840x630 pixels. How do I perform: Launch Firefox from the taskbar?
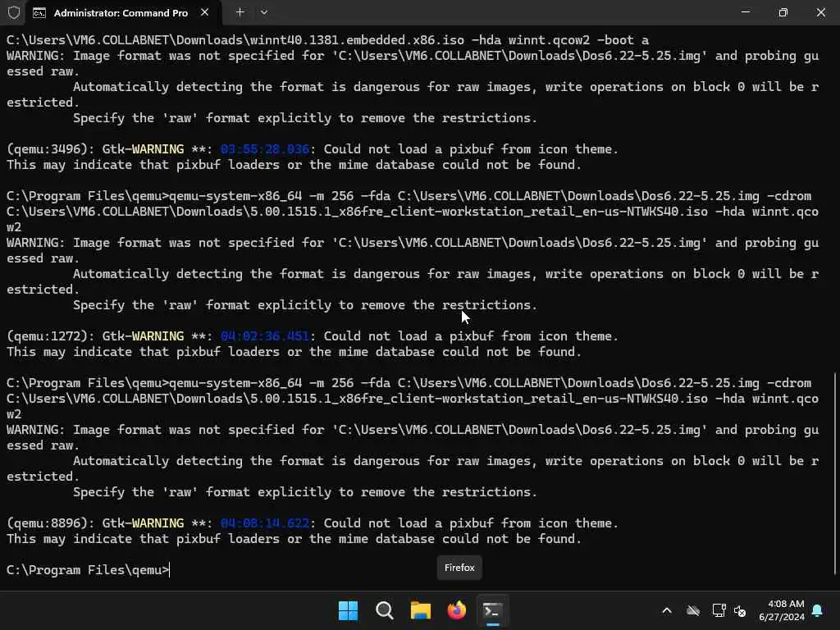(456, 610)
